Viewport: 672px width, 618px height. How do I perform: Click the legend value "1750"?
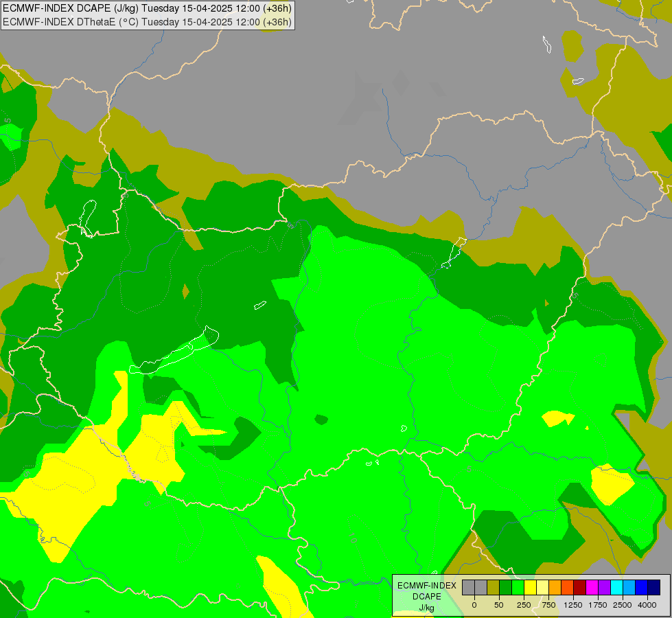pos(598,605)
